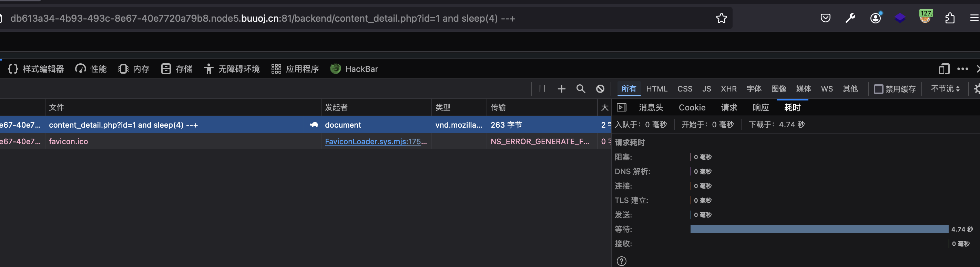Bookmark this page with the star icon

coord(721,18)
